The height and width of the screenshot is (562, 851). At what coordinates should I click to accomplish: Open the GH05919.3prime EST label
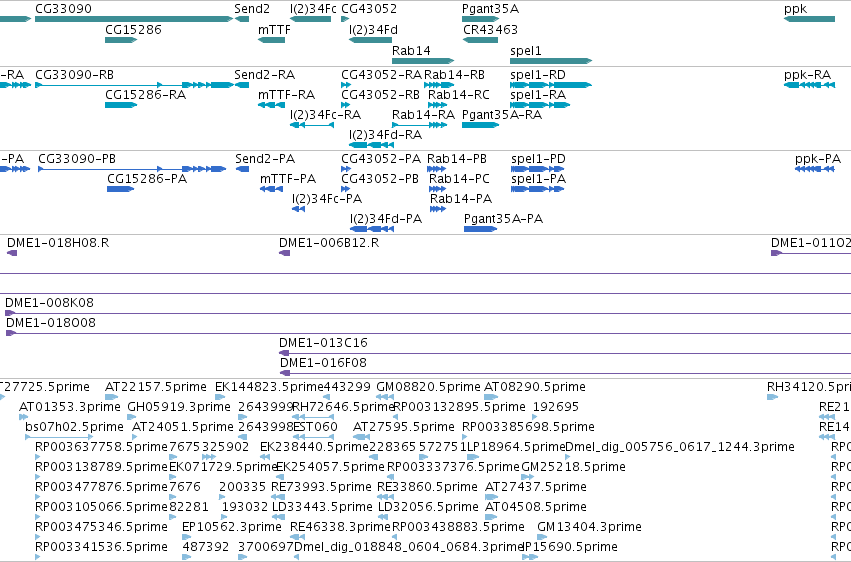pos(179,406)
